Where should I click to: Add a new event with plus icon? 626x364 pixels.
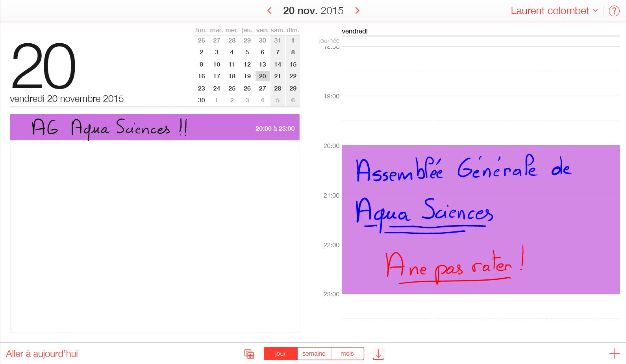pyautogui.click(x=614, y=354)
